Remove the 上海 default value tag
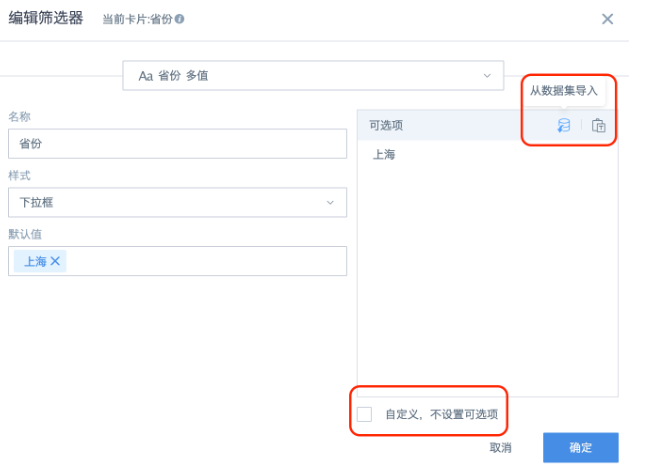 (55, 261)
